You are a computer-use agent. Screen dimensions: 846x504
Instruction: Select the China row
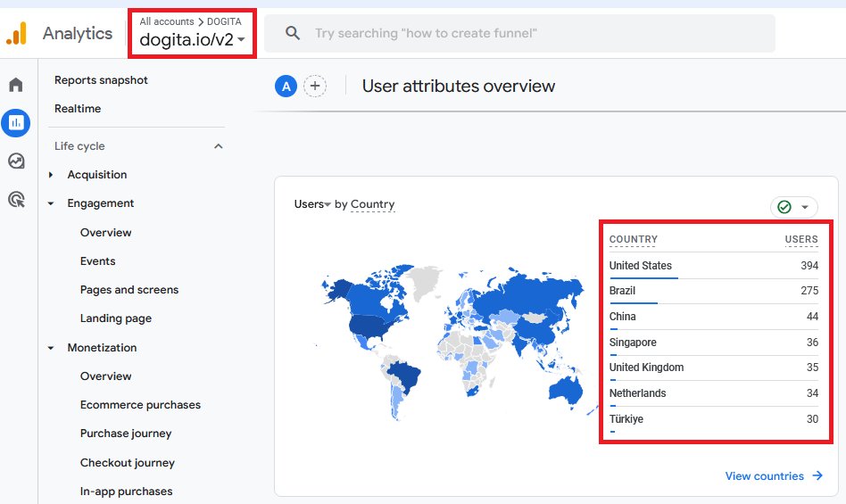714,317
